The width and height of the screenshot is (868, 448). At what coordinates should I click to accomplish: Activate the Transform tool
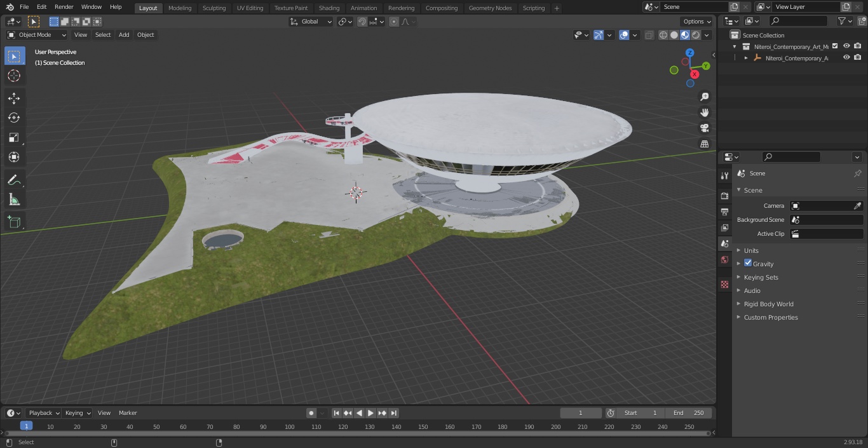click(x=14, y=157)
